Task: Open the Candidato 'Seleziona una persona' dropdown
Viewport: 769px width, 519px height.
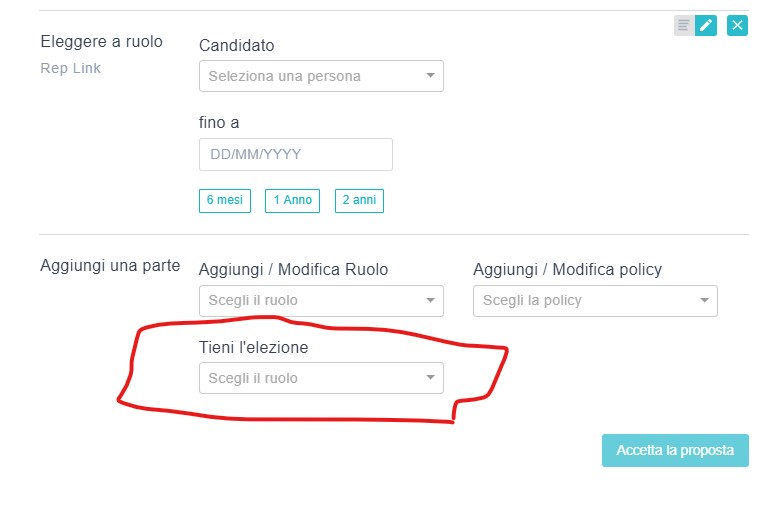Action: click(321, 76)
